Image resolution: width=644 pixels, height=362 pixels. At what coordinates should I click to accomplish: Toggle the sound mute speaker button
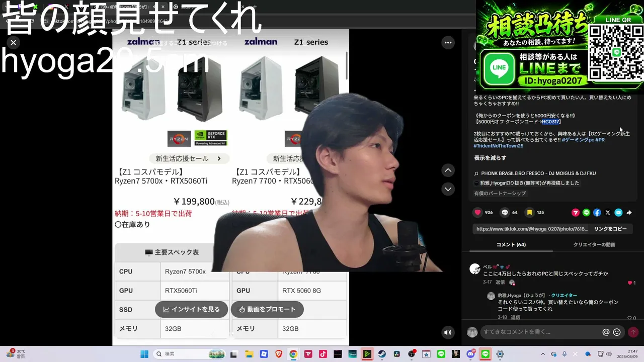pyautogui.click(x=448, y=332)
